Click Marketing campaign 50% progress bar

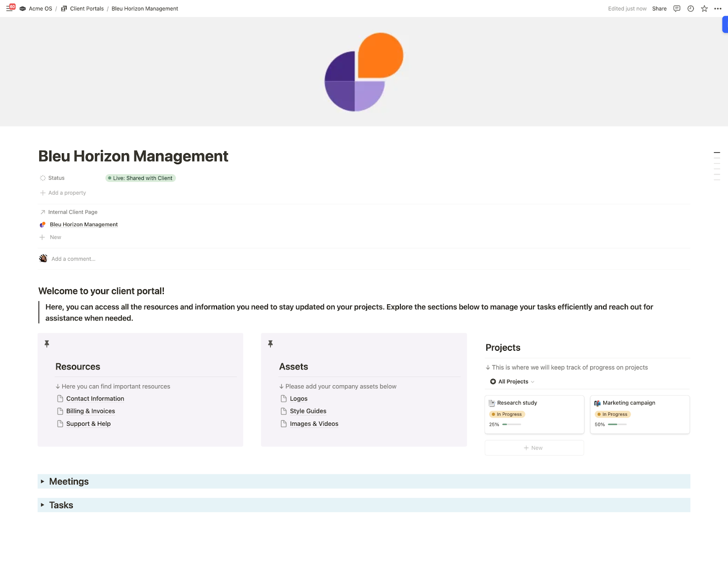point(617,424)
